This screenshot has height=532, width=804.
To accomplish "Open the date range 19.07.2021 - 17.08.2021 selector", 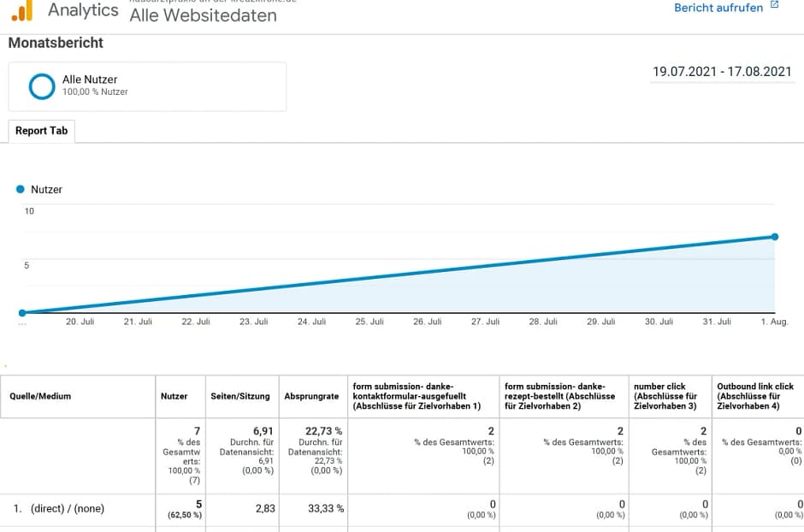I will 723,72.
